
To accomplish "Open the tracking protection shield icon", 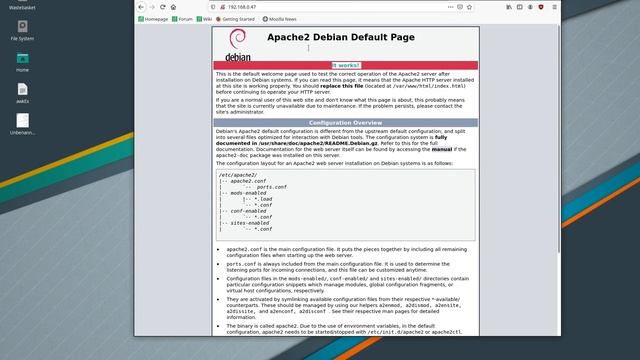I will click(x=213, y=7).
